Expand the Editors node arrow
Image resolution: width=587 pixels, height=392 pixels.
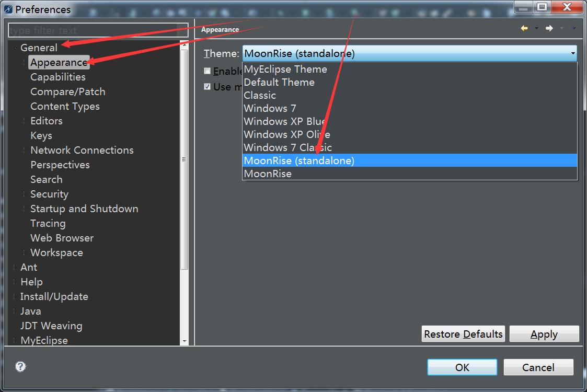tap(24, 121)
